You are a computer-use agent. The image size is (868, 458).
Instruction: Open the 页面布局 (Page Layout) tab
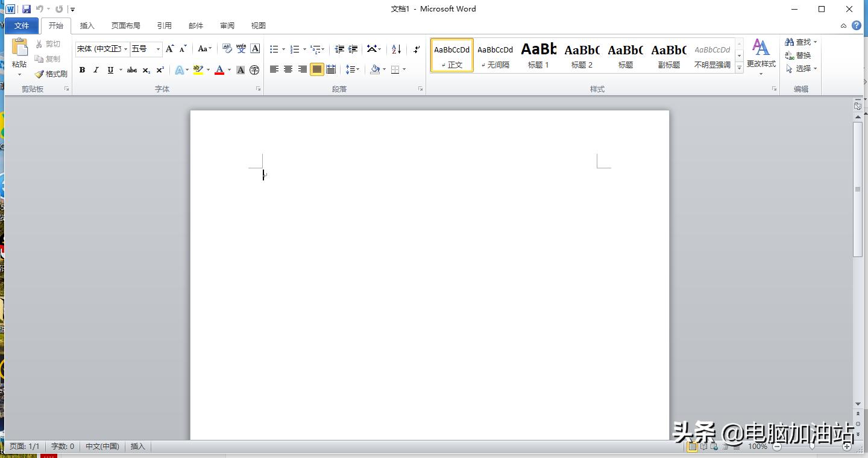click(x=125, y=25)
